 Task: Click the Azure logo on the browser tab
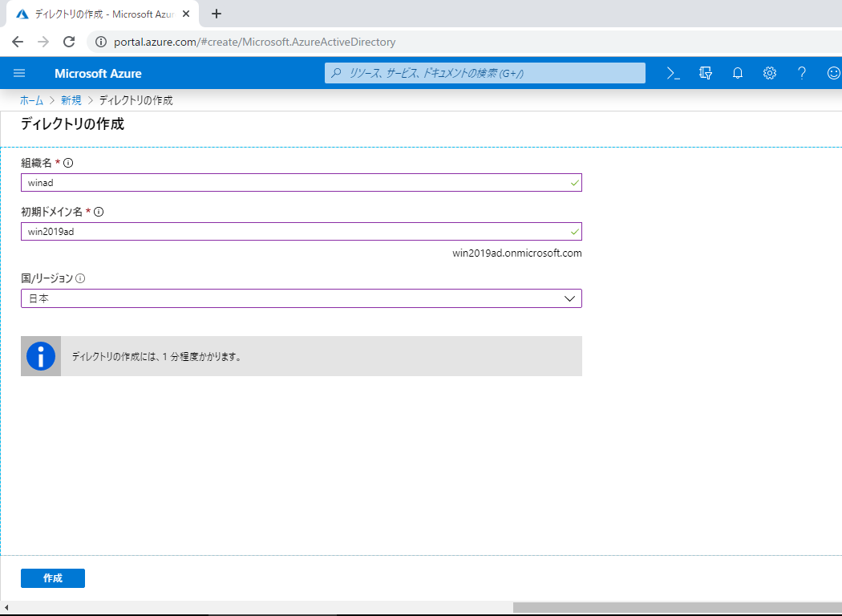[22, 14]
